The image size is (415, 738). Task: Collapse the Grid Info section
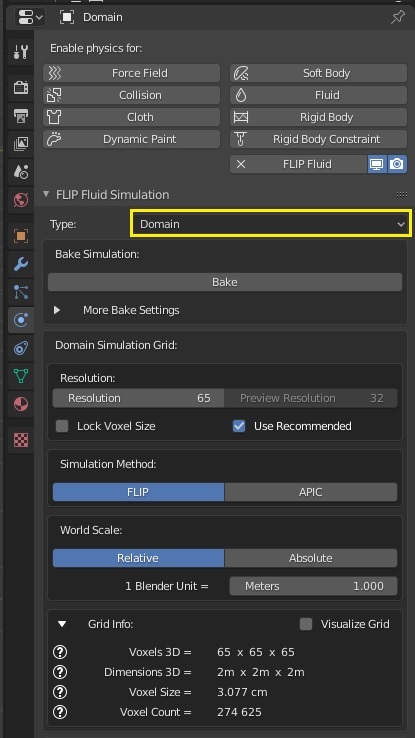pyautogui.click(x=62, y=624)
